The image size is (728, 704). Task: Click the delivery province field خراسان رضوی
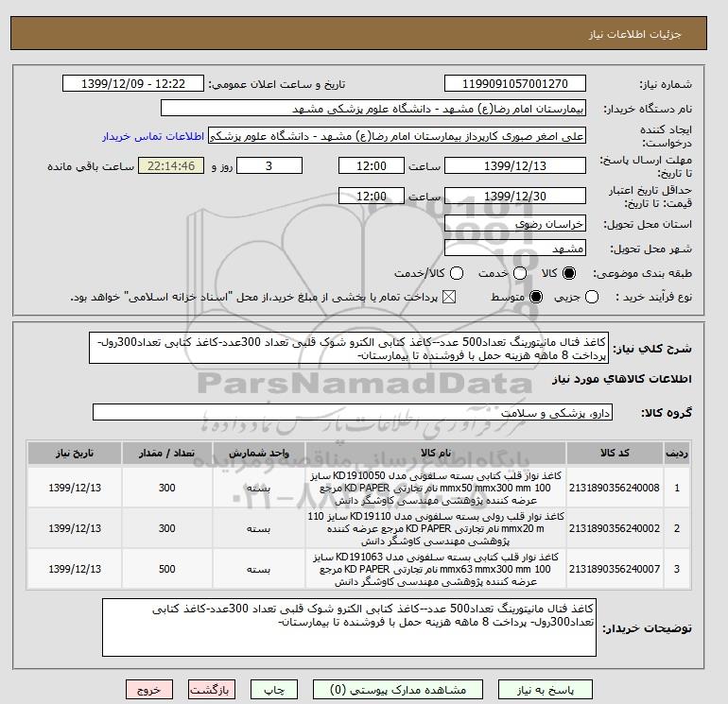515,224
